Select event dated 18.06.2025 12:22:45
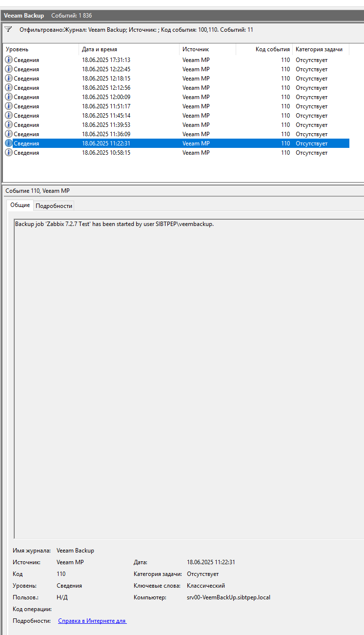Viewport: 364px width, 635px height. [177, 69]
